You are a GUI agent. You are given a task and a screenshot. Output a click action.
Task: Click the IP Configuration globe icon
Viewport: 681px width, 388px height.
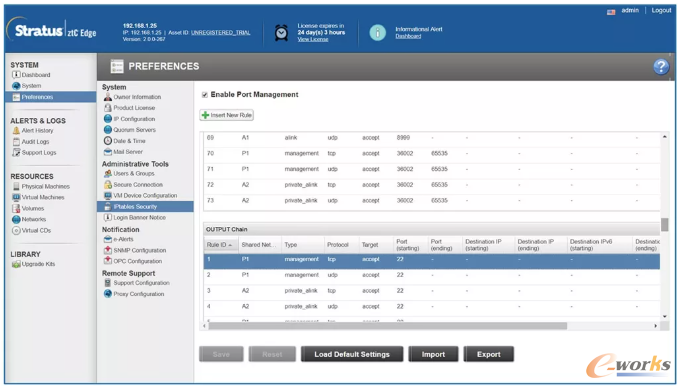(x=108, y=119)
